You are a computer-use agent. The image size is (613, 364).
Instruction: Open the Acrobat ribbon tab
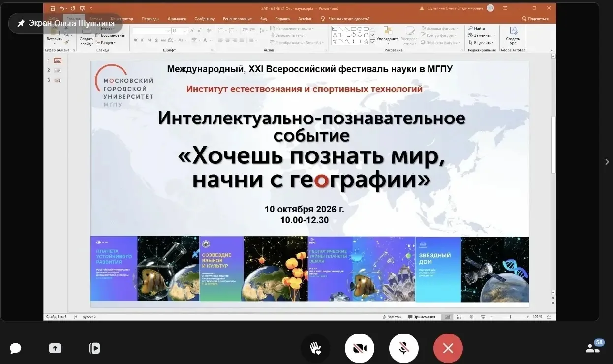(x=305, y=19)
